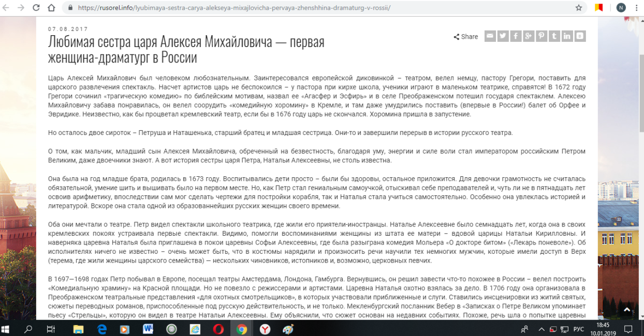Screen dimensions: 644x336
Task: Click the date 07.08.2017
Action: [x=68, y=29]
